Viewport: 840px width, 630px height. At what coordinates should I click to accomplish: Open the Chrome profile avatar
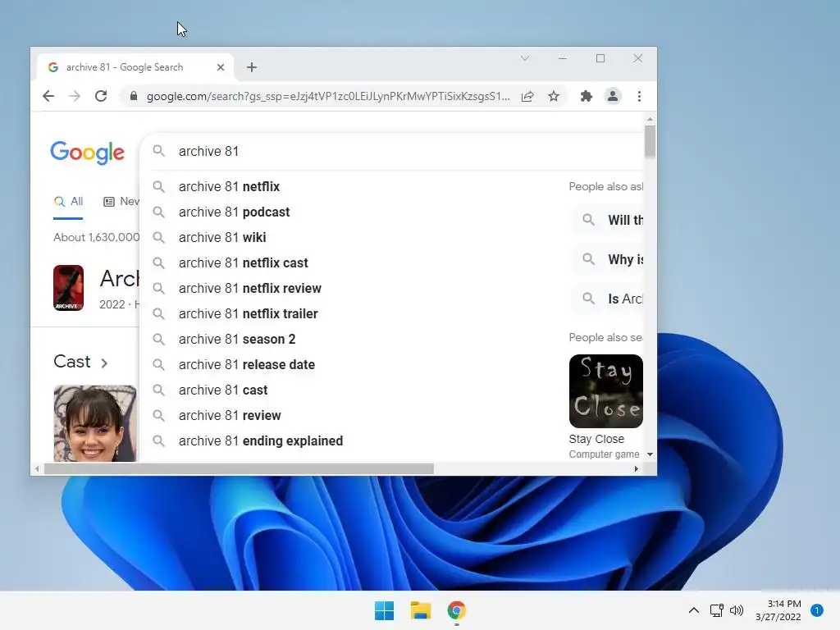[612, 97]
